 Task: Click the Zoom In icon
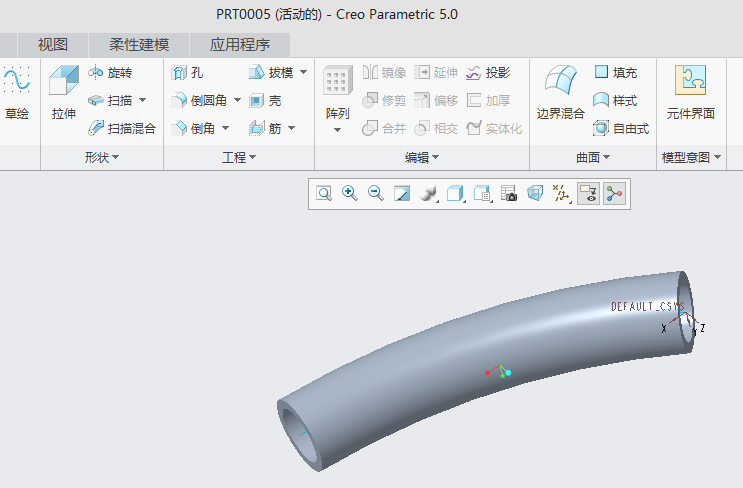click(x=350, y=193)
